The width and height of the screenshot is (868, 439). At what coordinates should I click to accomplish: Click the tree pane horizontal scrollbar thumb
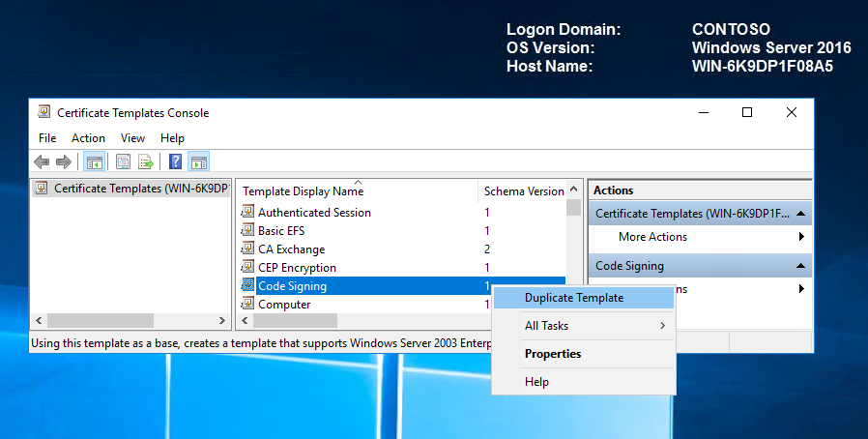pos(101,320)
